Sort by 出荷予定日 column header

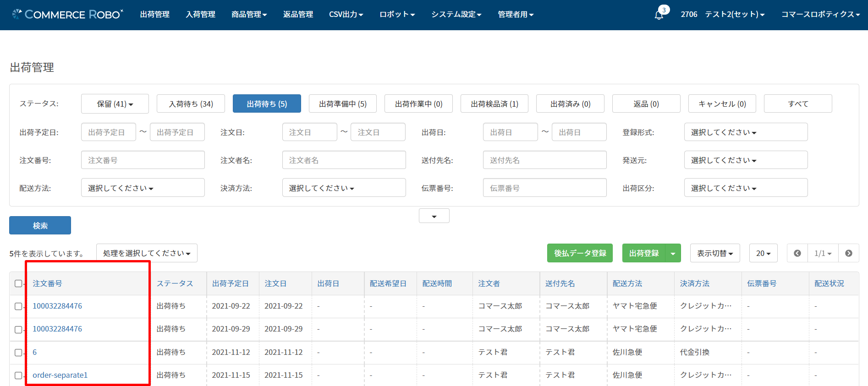[x=230, y=283]
